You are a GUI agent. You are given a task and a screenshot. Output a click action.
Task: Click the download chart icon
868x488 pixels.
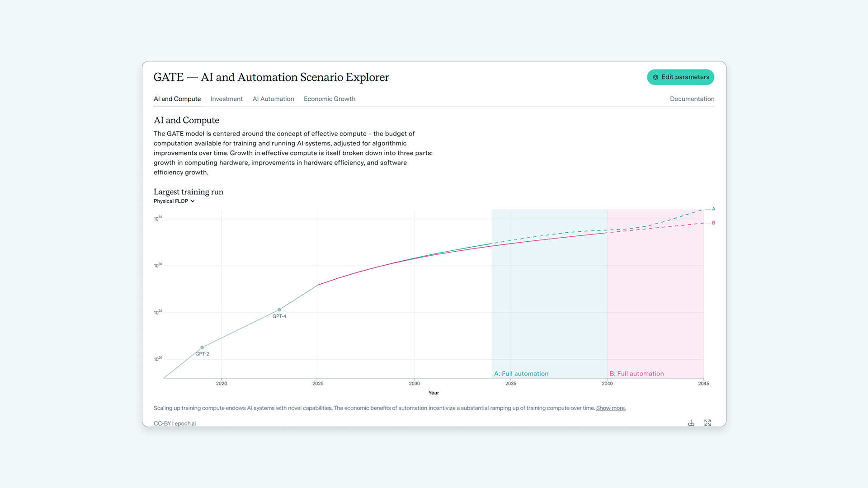(691, 423)
